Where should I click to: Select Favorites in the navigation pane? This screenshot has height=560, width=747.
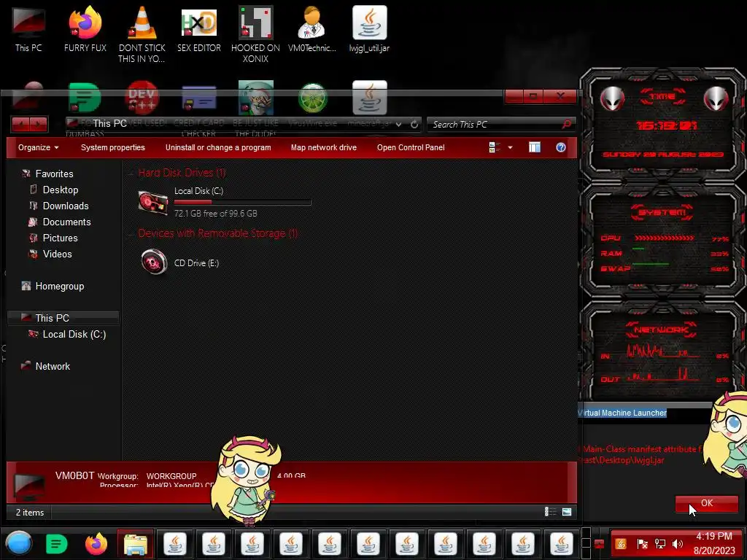click(x=54, y=174)
